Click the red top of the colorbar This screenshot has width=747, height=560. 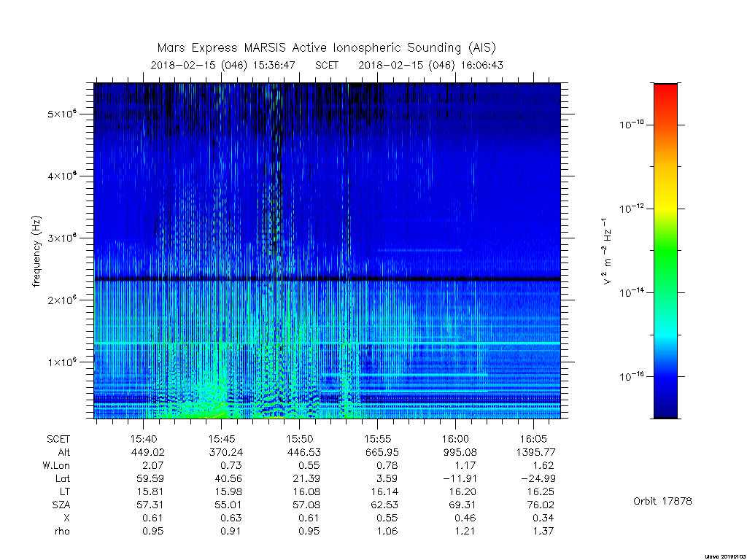click(665, 90)
